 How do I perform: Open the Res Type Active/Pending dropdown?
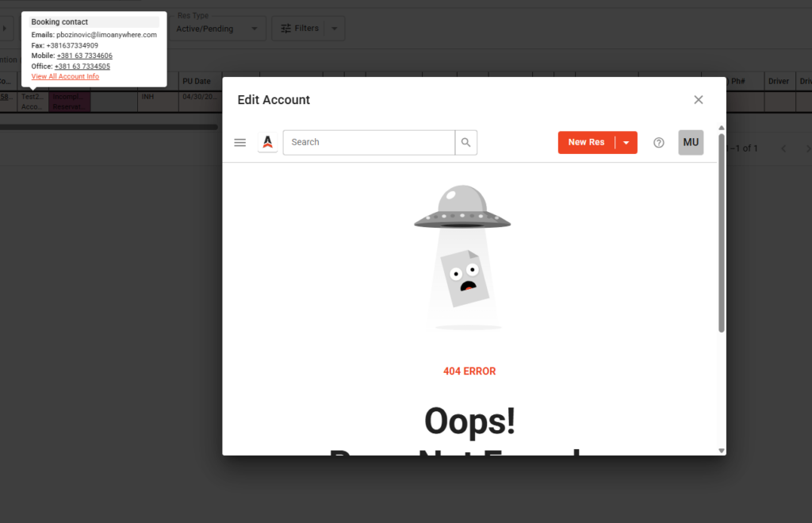pyautogui.click(x=220, y=29)
